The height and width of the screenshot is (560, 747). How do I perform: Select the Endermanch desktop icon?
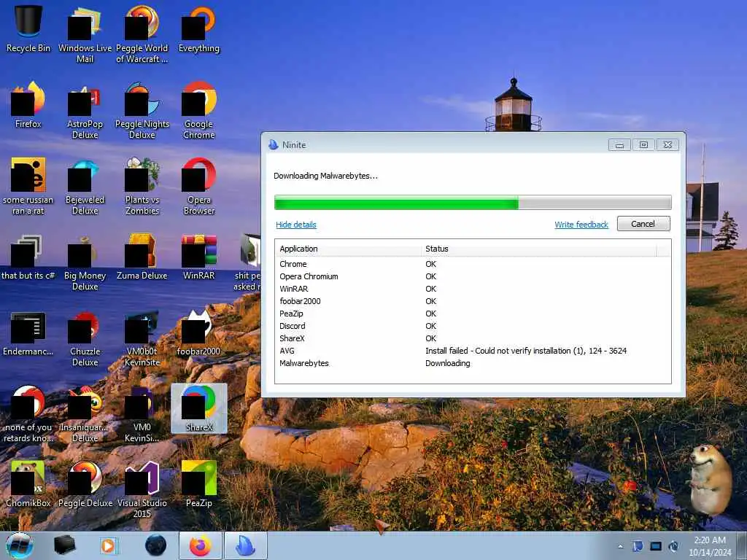point(28,333)
